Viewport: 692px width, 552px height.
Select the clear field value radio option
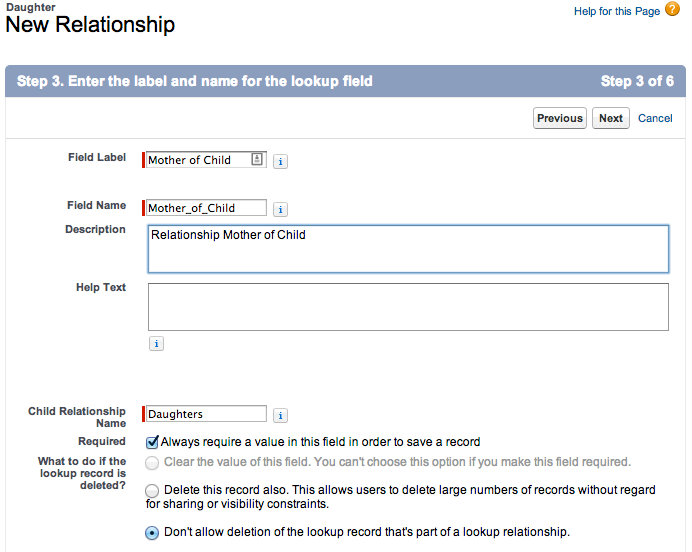152,462
